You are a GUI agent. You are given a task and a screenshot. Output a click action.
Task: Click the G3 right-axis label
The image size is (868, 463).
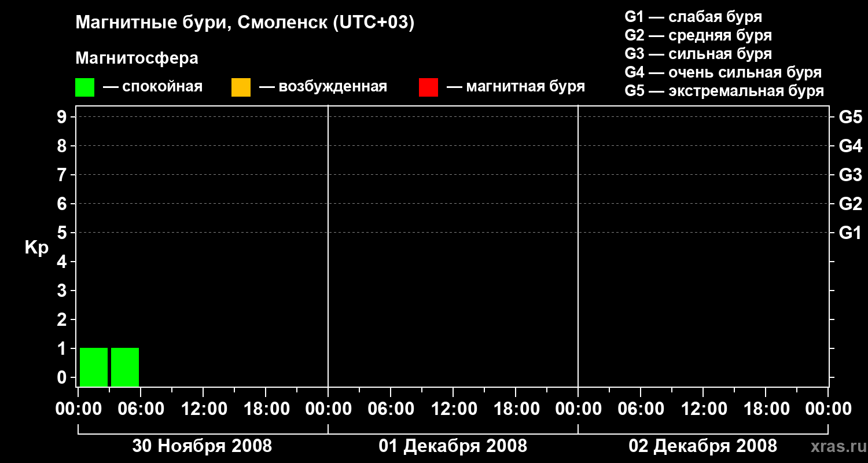[851, 175]
